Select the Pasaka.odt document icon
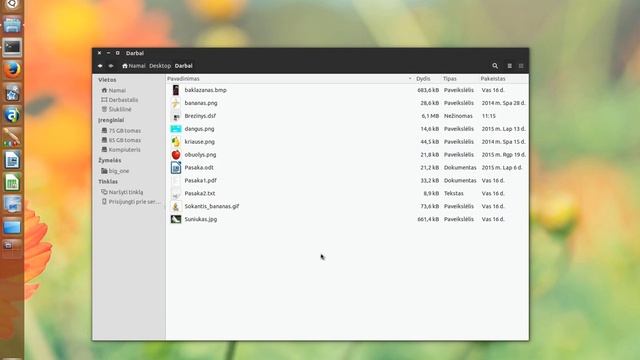 point(176,167)
